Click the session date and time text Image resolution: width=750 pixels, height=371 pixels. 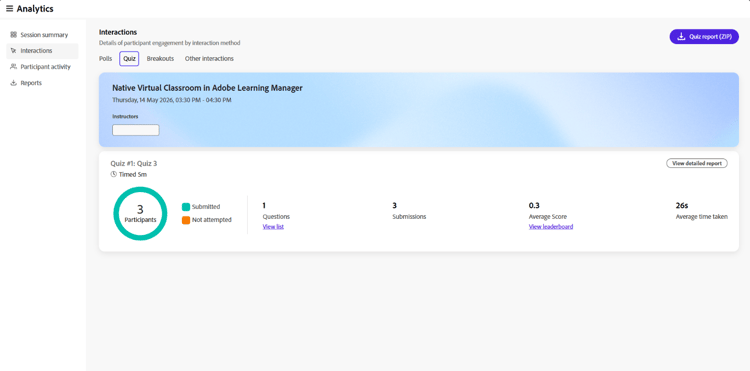[x=172, y=100]
